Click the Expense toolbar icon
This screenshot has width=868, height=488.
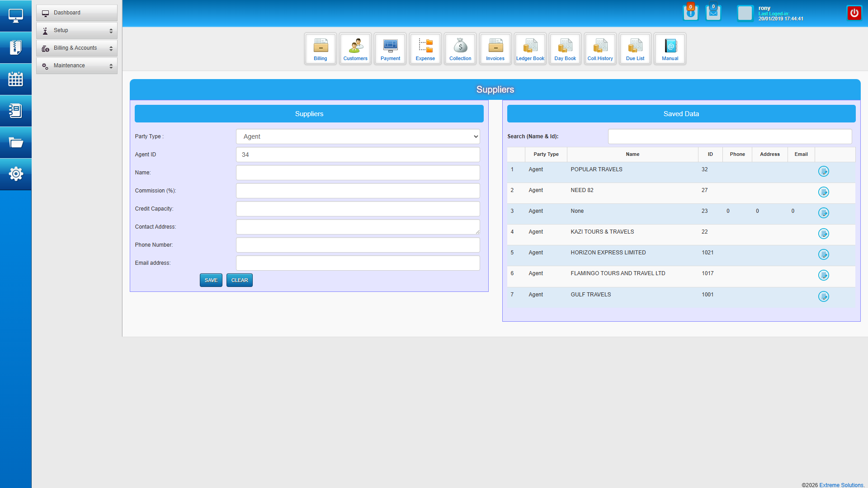pyautogui.click(x=425, y=49)
